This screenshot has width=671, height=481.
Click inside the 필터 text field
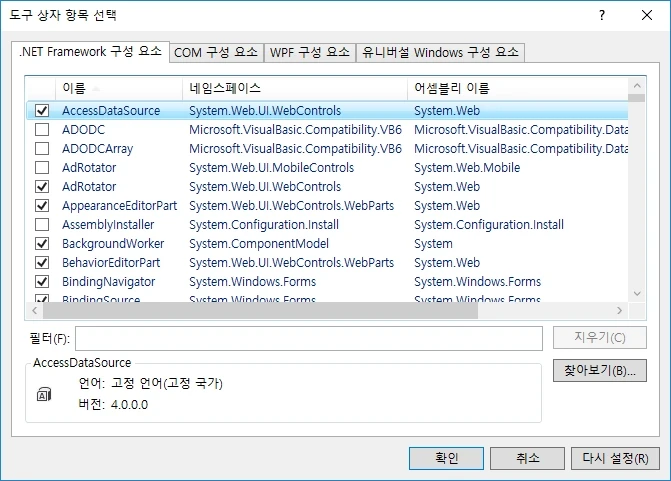click(308, 338)
